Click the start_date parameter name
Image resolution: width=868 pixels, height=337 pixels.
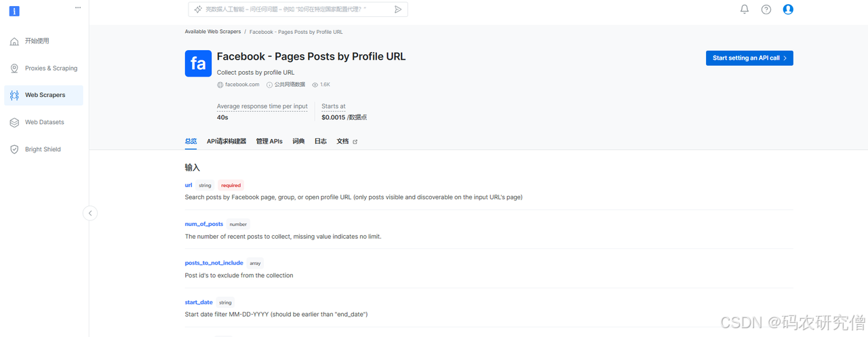pyautogui.click(x=199, y=302)
